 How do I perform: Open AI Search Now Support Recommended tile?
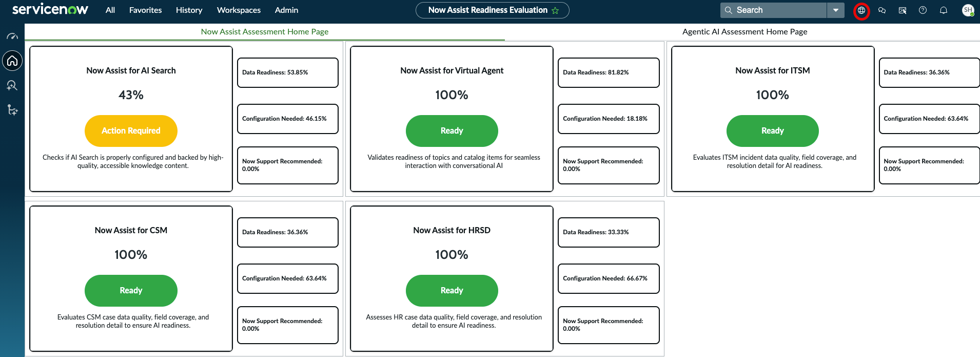click(x=288, y=165)
